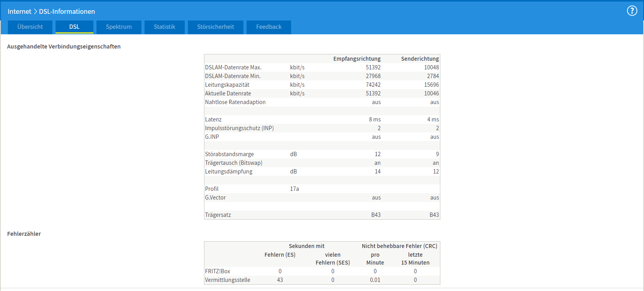
Task: Click the Latenz send value 4 ms
Action: [x=433, y=119]
